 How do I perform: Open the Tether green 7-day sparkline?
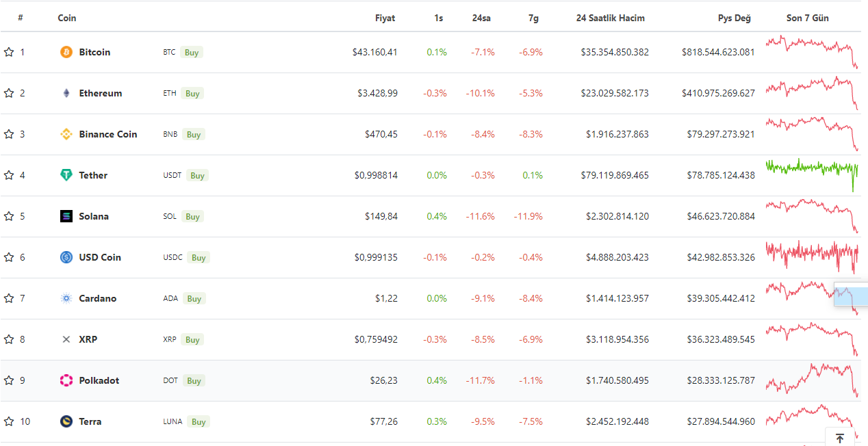click(x=812, y=174)
